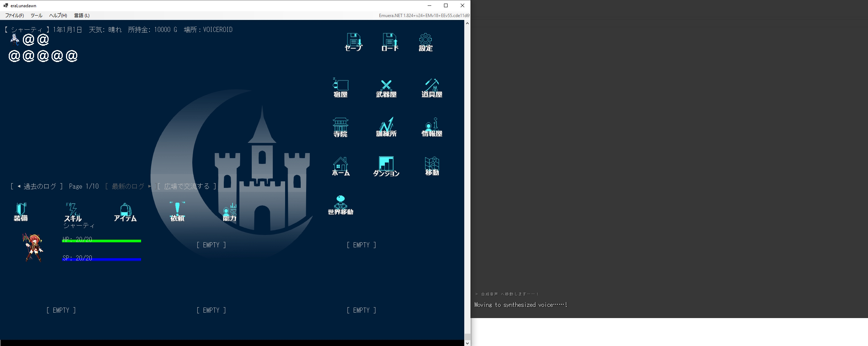Image resolution: width=868 pixels, height=346 pixels.
Task: Open the 言語 (L) menu
Action: [82, 15]
